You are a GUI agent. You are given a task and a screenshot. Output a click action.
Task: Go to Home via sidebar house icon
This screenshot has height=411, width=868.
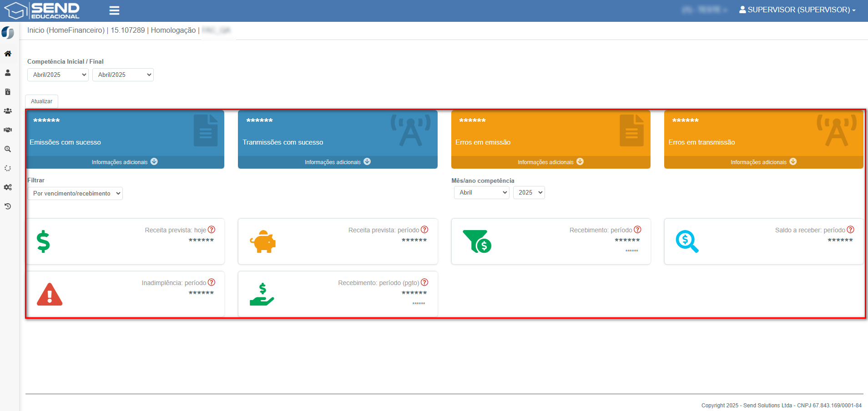click(x=8, y=54)
